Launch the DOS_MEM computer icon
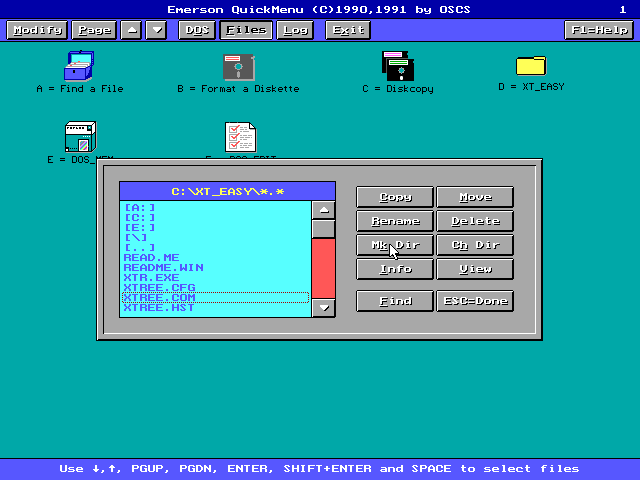 click(80, 136)
